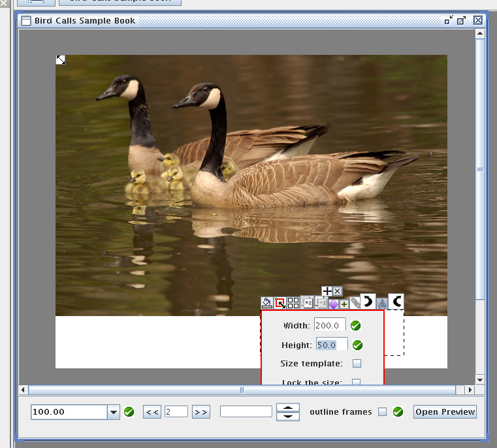
Task: Click the vertical scrollbar thumb
Action: point(480,169)
